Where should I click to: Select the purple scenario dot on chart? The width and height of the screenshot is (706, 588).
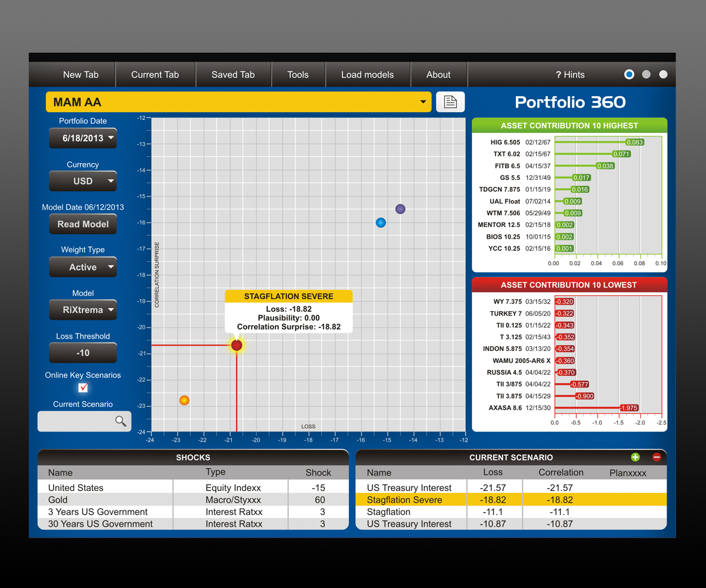pyautogui.click(x=400, y=209)
